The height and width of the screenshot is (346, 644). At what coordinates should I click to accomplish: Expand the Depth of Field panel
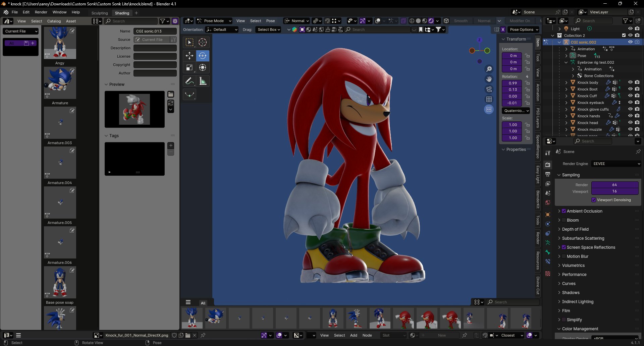pyautogui.click(x=575, y=229)
